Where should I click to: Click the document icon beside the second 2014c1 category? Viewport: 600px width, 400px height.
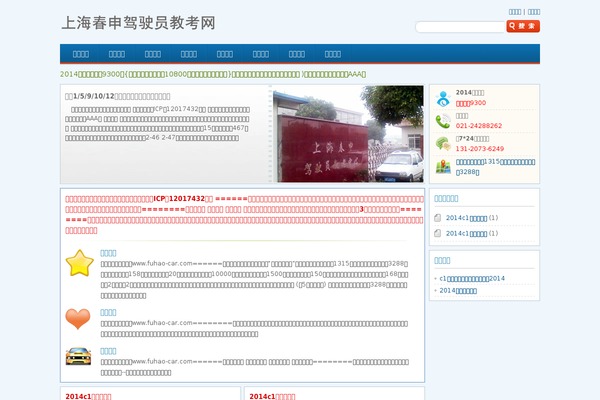point(437,233)
